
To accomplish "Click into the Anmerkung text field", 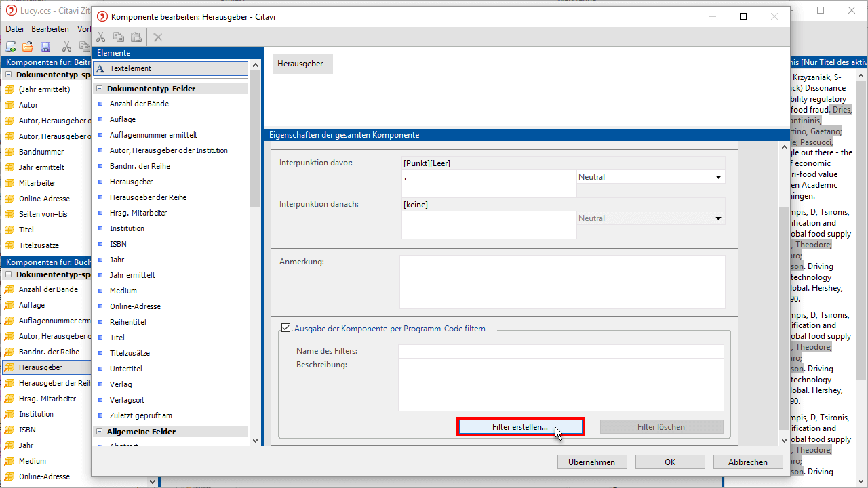I will [x=562, y=281].
